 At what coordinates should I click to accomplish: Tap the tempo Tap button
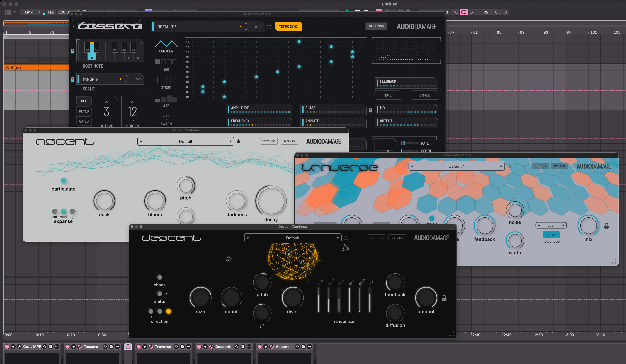pyautogui.click(x=51, y=12)
